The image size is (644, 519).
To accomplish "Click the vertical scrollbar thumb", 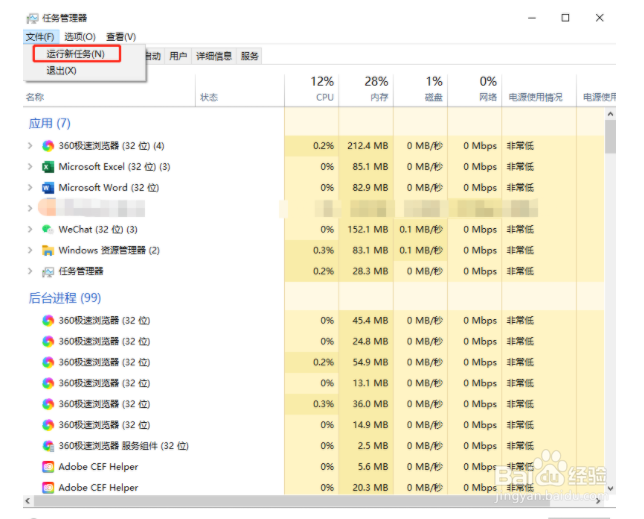I will coord(610,137).
